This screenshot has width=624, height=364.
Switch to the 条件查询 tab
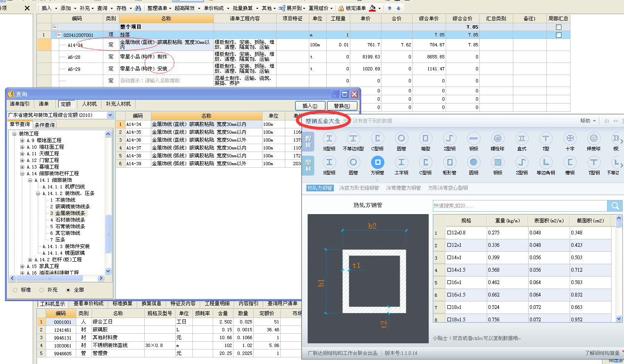[44, 125]
